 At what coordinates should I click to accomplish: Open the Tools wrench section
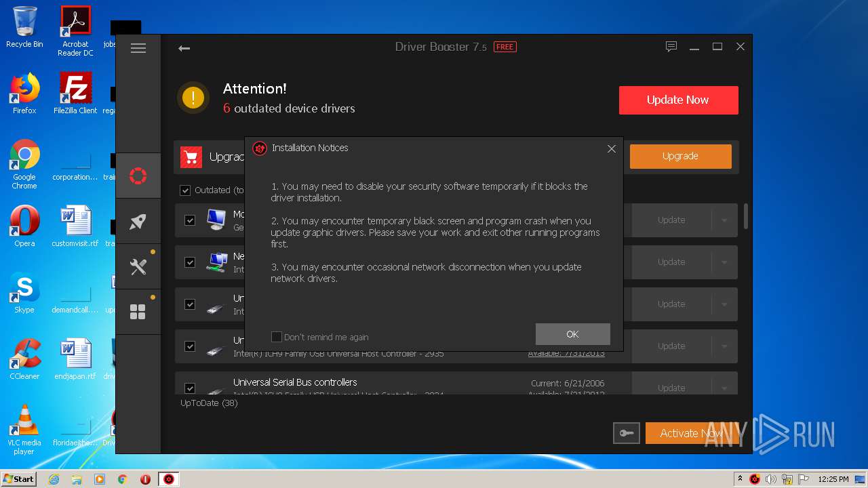pos(138,266)
